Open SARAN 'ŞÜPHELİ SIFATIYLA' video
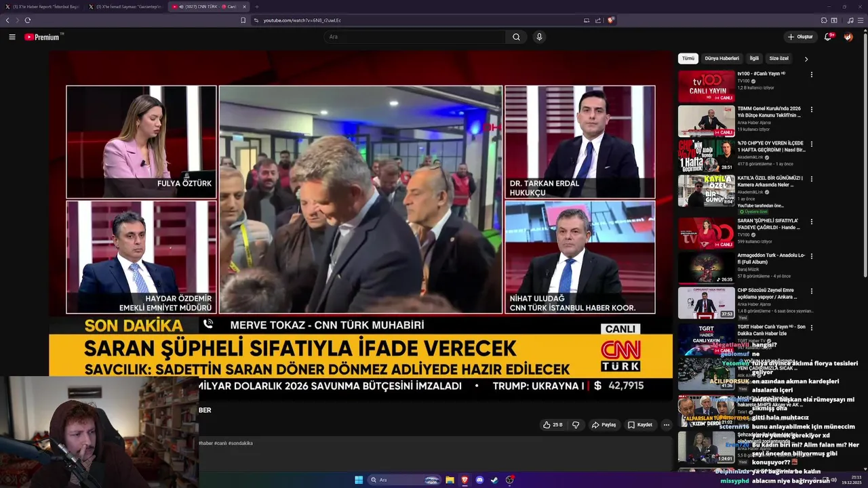Screen dimensions: 868x488 pos(707,233)
